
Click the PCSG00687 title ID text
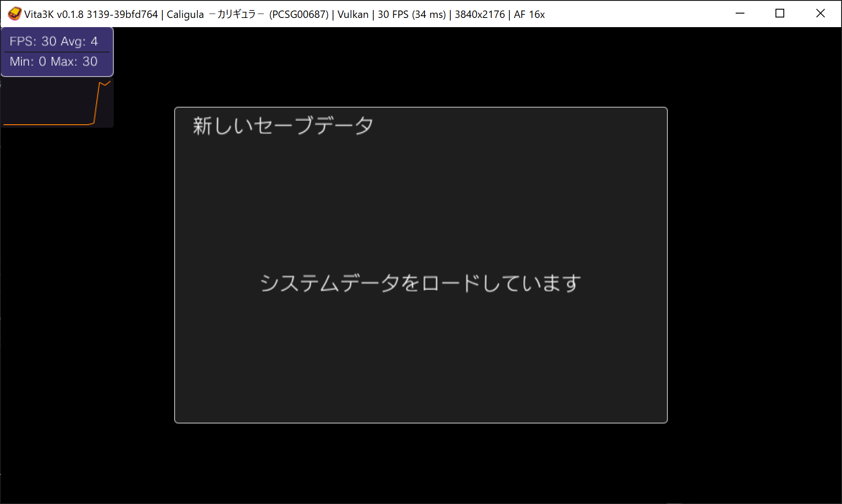coord(299,14)
